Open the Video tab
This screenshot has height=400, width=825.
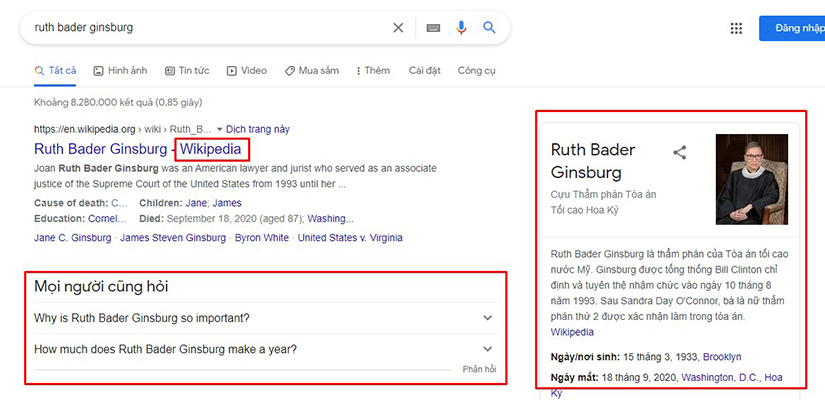247,71
